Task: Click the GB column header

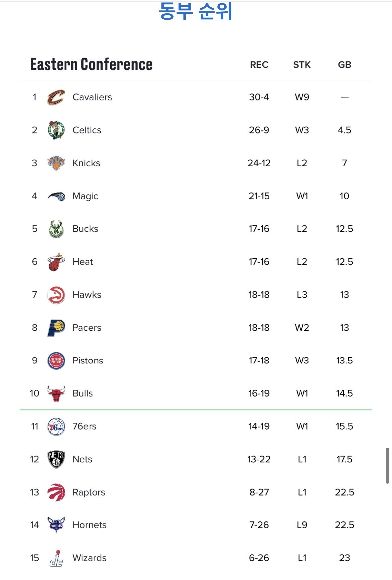Action: 344,65
